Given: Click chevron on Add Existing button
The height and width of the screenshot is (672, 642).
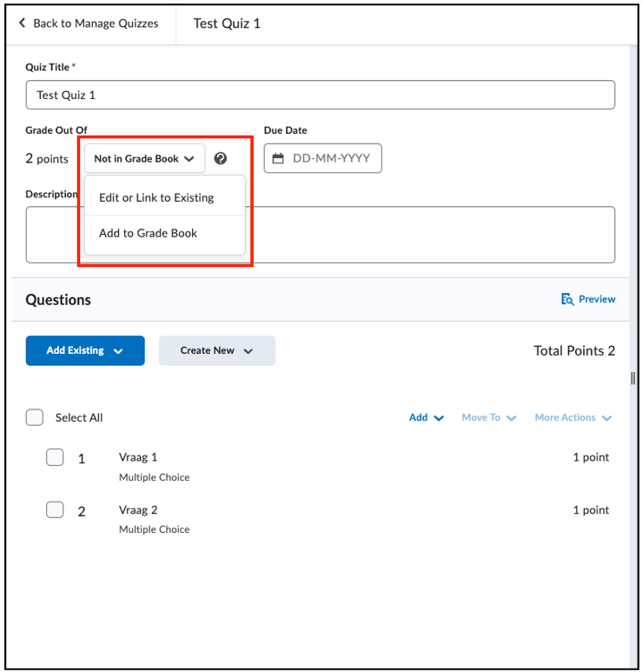Looking at the screenshot, I should (x=118, y=351).
